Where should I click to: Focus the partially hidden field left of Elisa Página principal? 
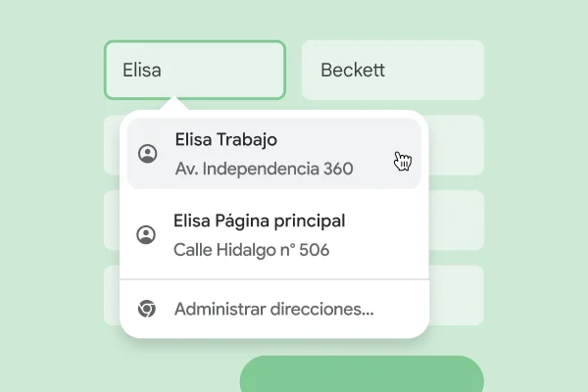111,220
